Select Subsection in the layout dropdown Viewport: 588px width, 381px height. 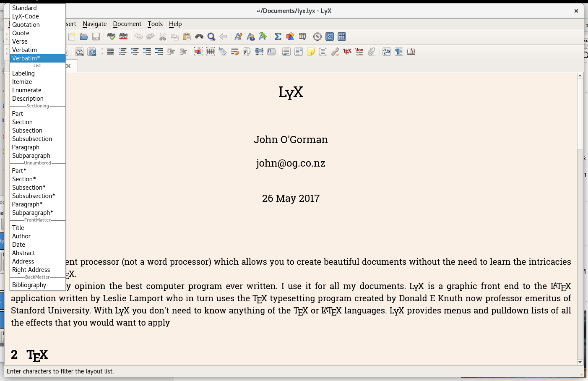[27, 130]
